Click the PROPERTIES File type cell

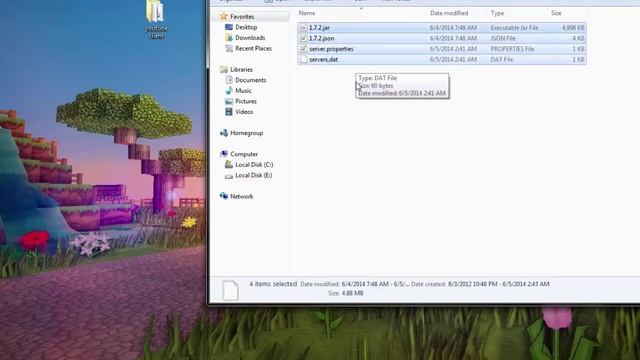512,49
